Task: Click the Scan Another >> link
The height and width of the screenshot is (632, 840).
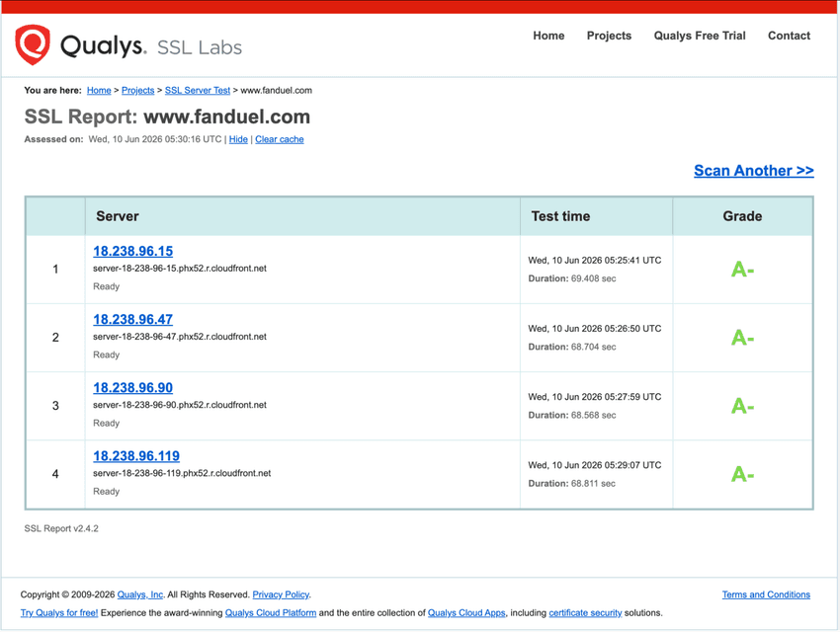Action: click(754, 171)
